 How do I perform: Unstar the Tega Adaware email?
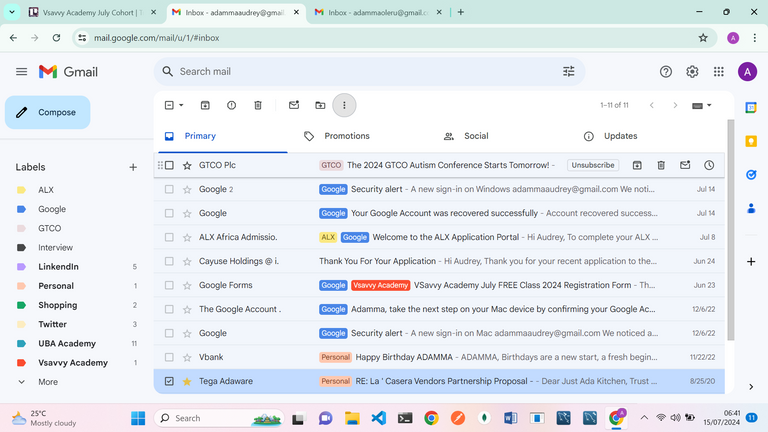click(187, 381)
